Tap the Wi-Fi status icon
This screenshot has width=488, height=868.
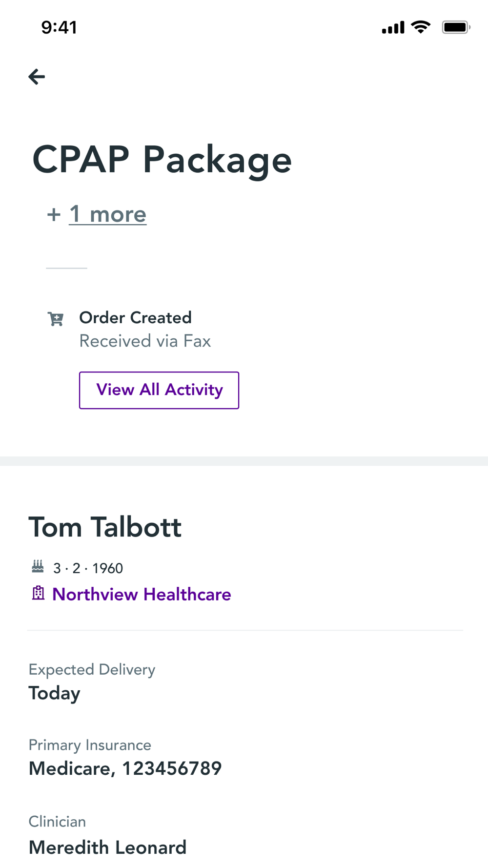tap(420, 27)
